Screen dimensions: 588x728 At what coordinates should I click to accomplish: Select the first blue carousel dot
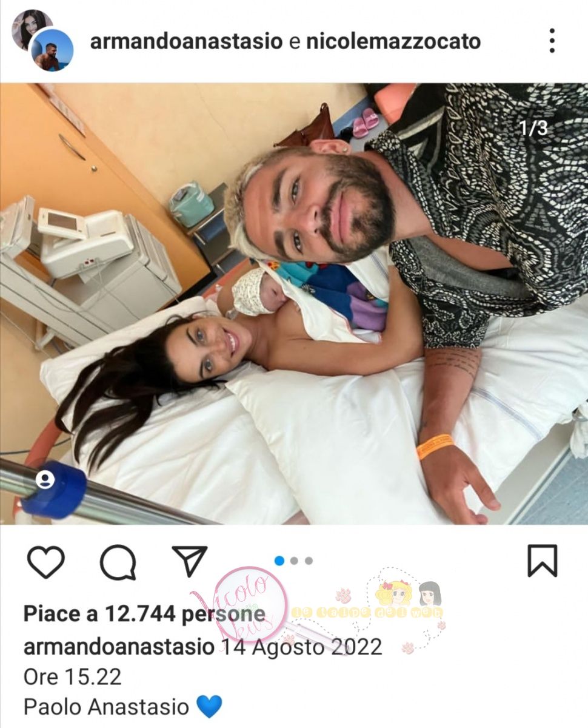pyautogui.click(x=279, y=561)
